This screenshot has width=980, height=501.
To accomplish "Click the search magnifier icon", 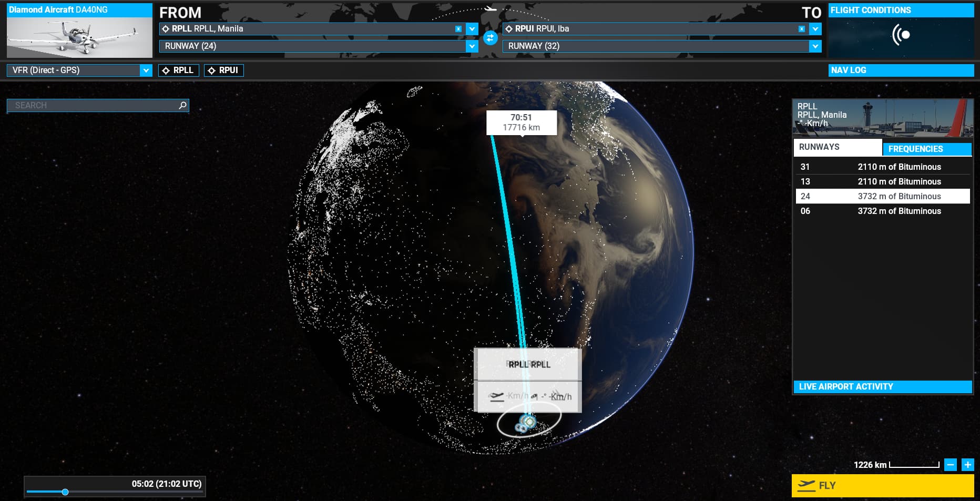I will pos(182,105).
